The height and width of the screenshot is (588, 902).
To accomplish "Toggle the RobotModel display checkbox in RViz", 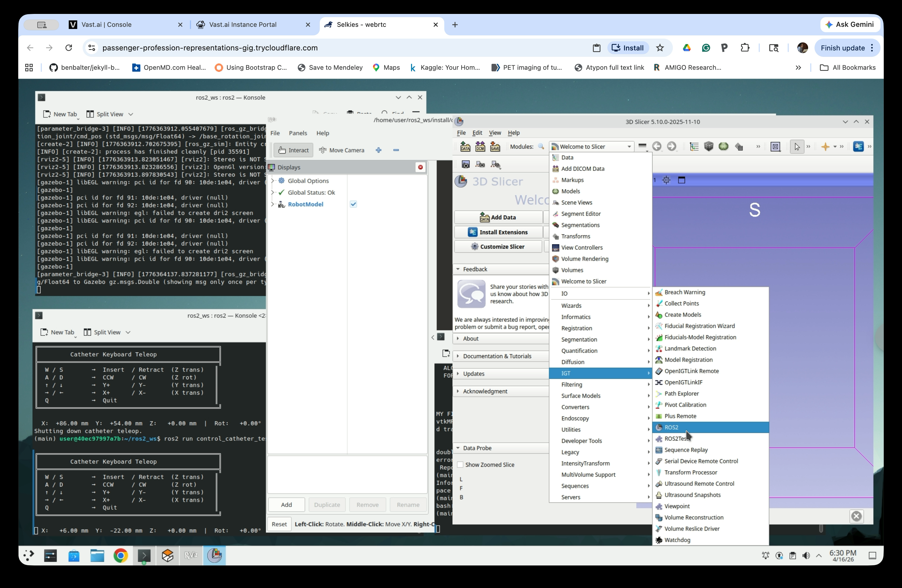I will pos(353,204).
